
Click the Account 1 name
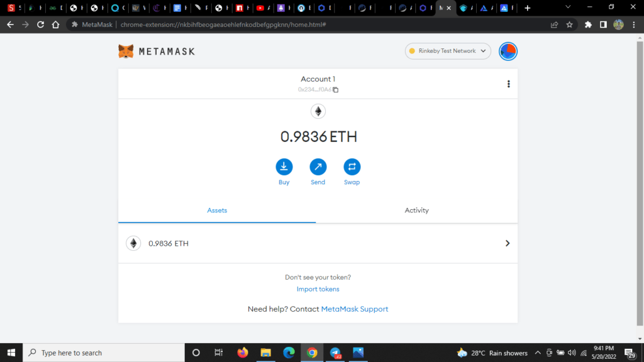(318, 79)
